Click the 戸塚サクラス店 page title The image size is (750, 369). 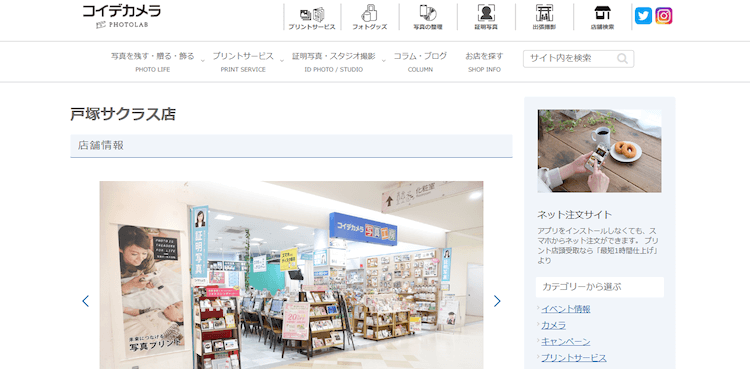tap(123, 114)
